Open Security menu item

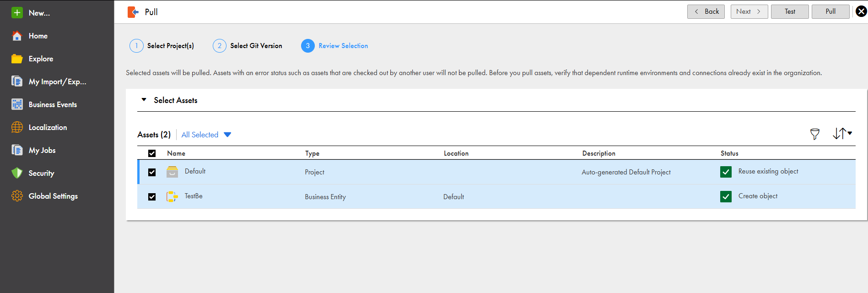(41, 173)
